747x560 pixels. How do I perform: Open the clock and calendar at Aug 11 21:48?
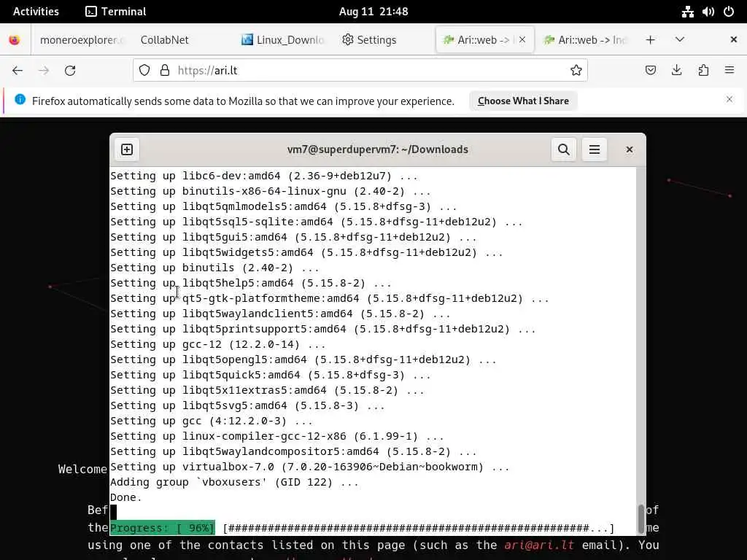pyautogui.click(x=373, y=12)
